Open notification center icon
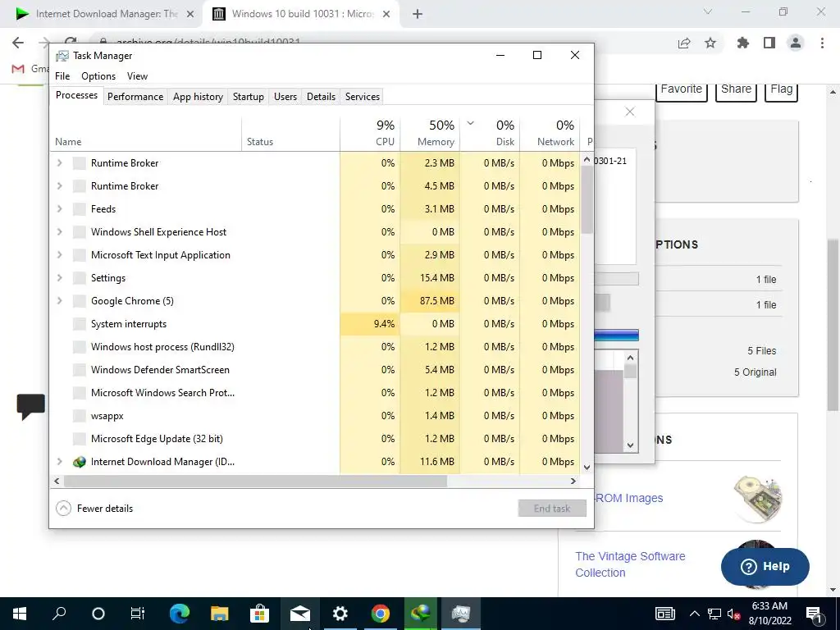 click(x=814, y=614)
